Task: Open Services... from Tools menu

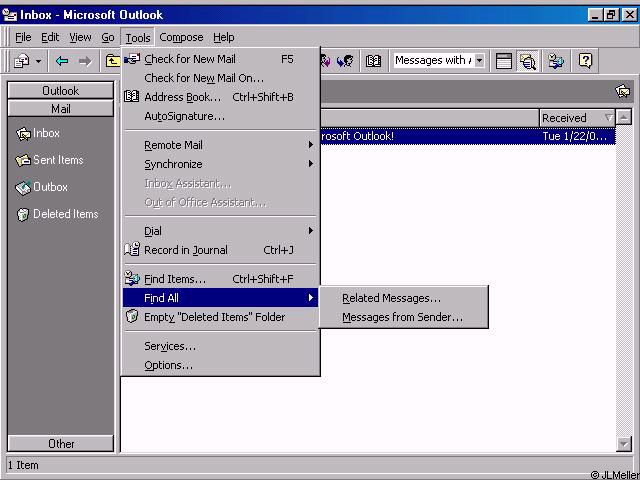Action: pyautogui.click(x=220, y=346)
